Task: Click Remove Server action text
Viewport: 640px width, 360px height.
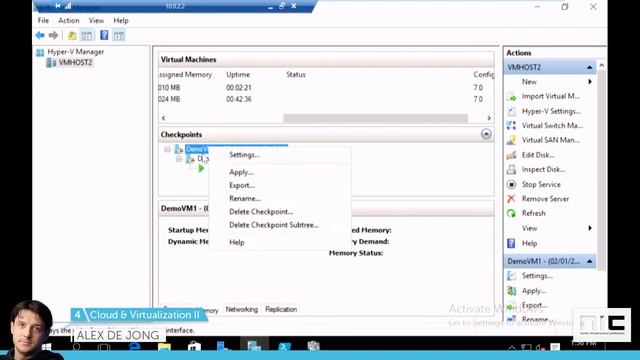Action: pyautogui.click(x=545, y=199)
